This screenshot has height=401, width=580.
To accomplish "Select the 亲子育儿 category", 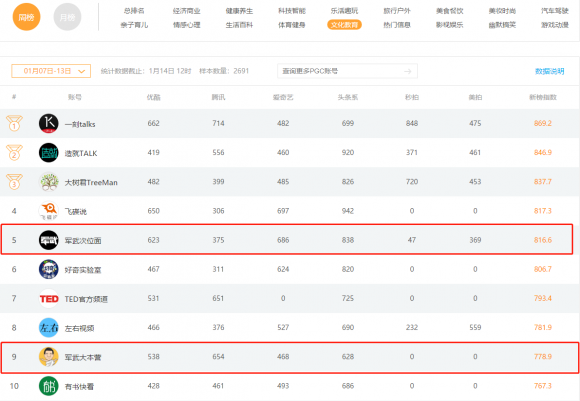I will pyautogui.click(x=134, y=25).
